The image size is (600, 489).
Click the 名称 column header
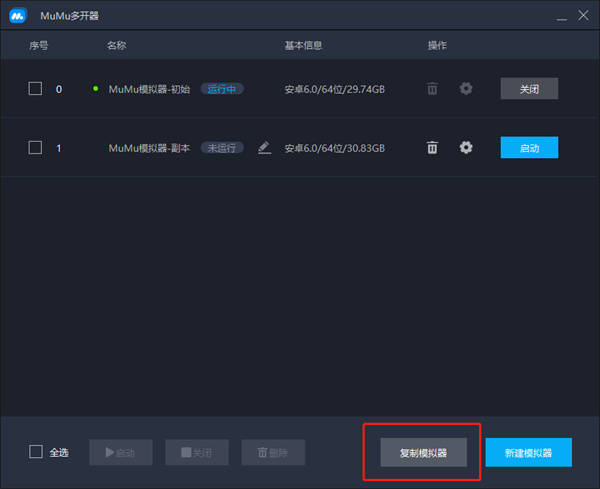click(x=117, y=46)
